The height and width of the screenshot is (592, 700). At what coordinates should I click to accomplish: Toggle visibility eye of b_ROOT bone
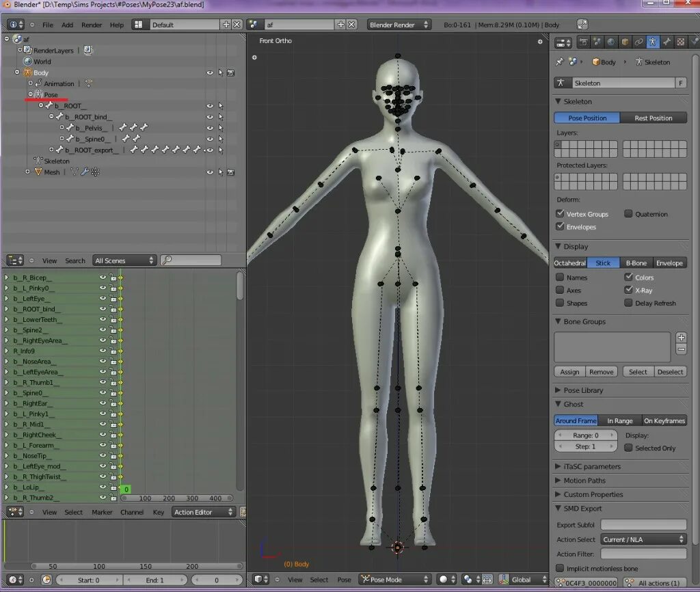[210, 106]
